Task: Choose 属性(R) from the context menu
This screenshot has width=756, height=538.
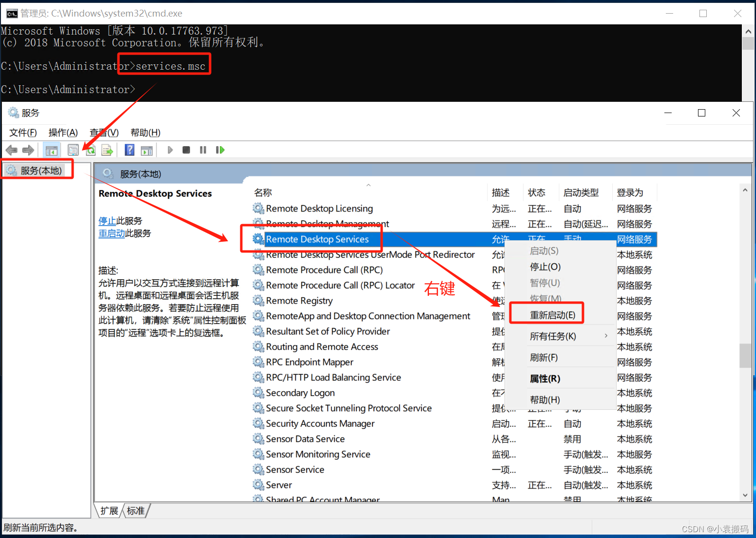Action: (x=561, y=378)
